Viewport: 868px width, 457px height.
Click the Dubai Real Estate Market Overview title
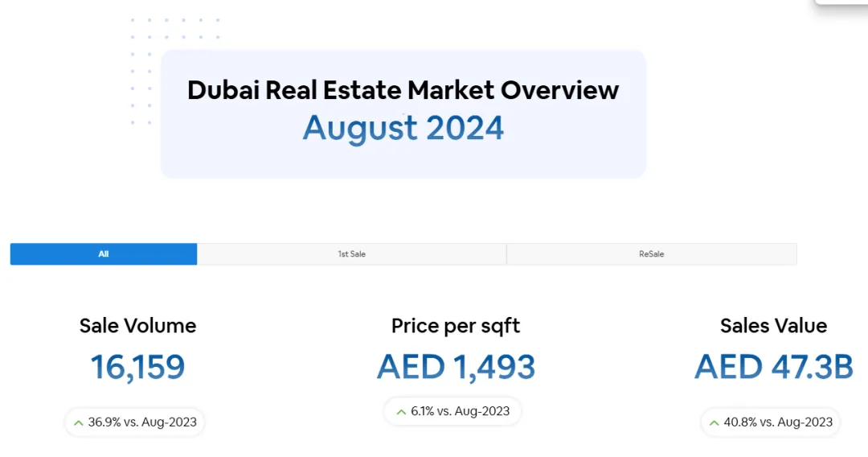tap(403, 90)
